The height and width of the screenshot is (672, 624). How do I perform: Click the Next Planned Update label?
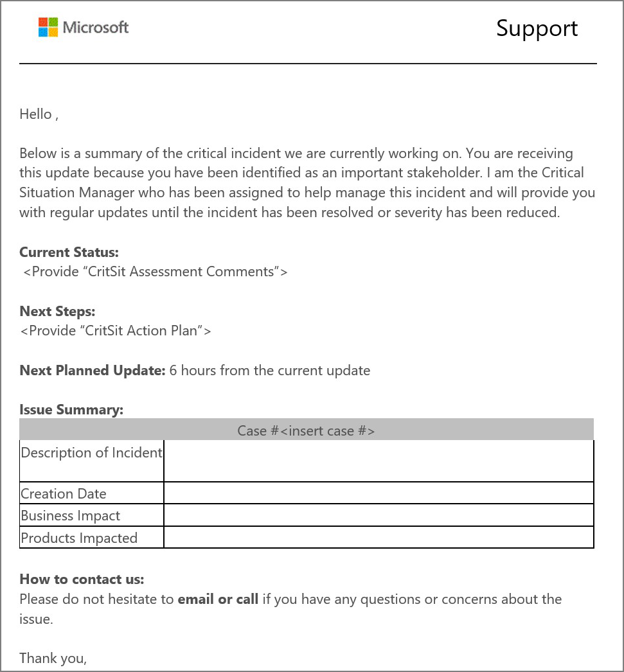pos(92,370)
